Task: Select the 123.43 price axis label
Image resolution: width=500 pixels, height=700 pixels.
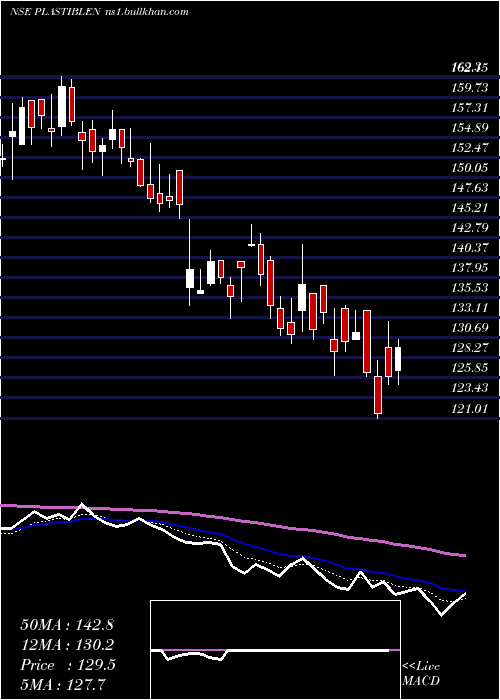Action: [x=470, y=387]
